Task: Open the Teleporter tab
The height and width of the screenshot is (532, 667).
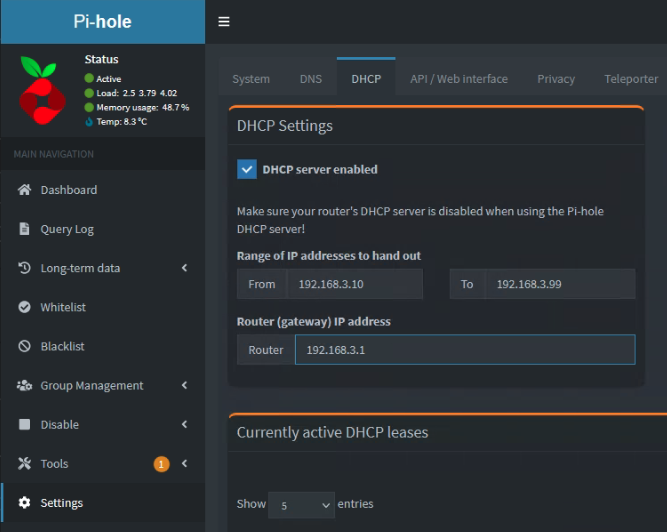Action: click(x=631, y=79)
